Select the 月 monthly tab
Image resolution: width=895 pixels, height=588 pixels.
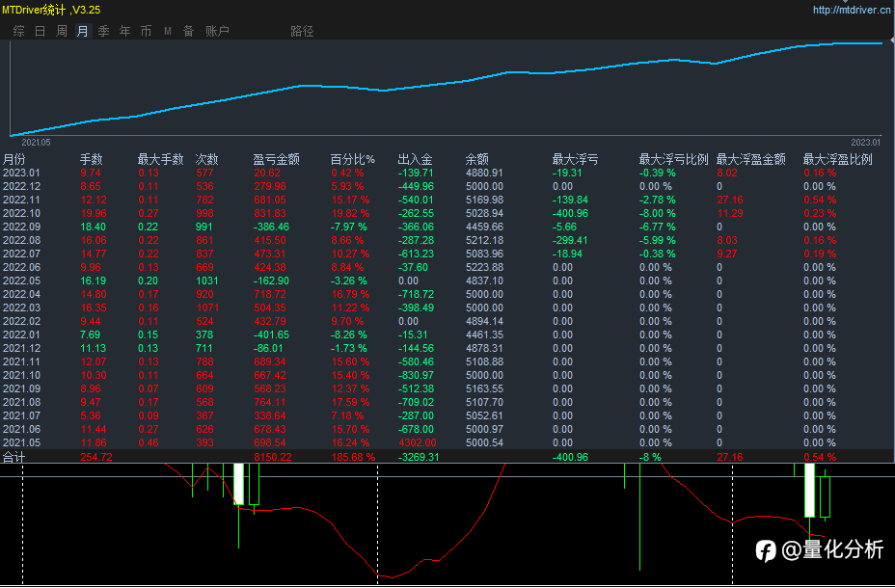click(x=83, y=32)
